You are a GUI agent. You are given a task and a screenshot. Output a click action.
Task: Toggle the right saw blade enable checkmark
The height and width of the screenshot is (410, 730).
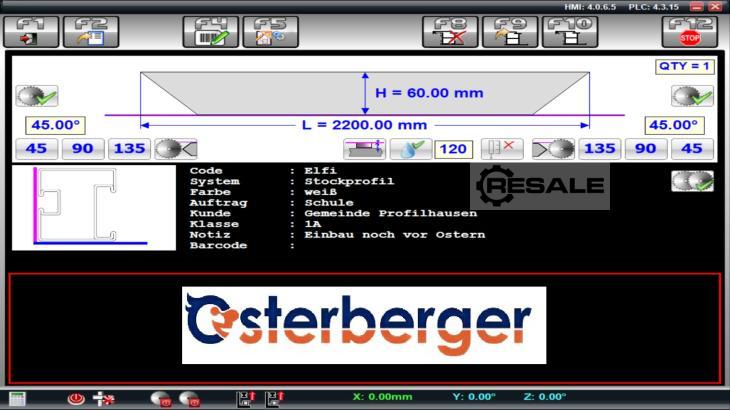[x=692, y=97]
